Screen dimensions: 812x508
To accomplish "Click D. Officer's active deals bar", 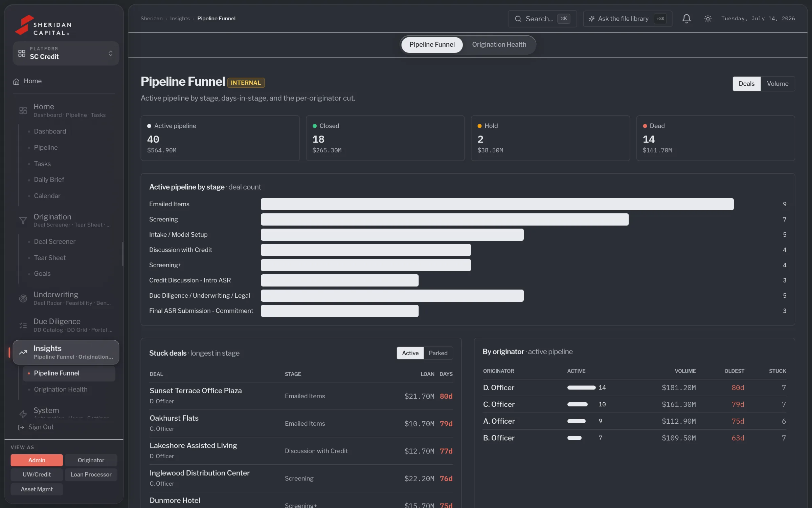I will 581,387.
